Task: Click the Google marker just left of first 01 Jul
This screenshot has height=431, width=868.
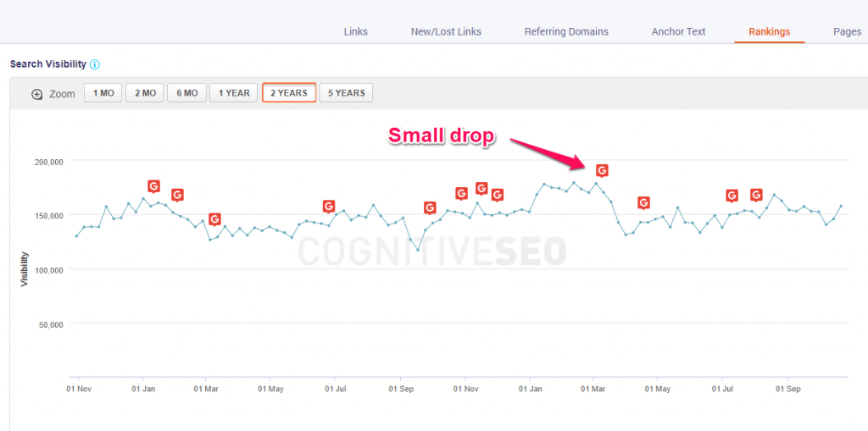Action: click(328, 206)
